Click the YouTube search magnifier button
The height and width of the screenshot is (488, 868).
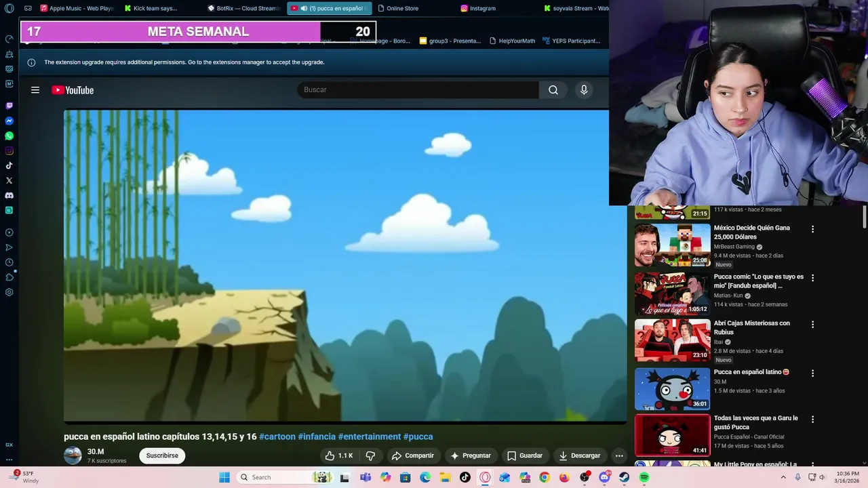pyautogui.click(x=553, y=89)
